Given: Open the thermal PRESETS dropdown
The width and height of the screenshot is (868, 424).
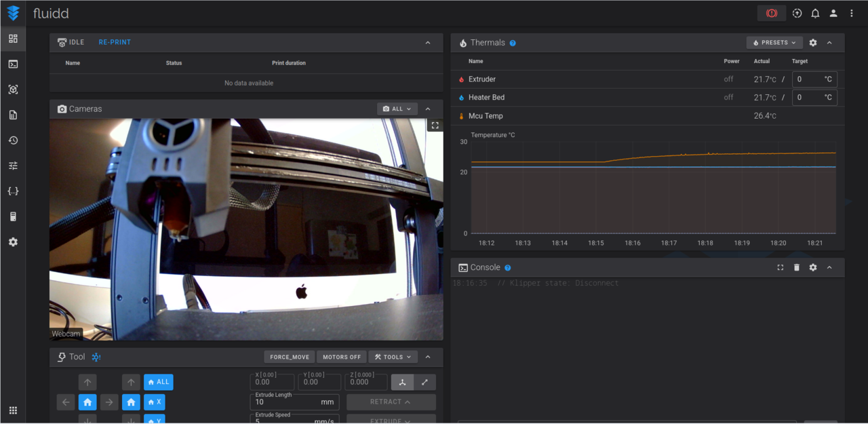Looking at the screenshot, I should [x=774, y=43].
